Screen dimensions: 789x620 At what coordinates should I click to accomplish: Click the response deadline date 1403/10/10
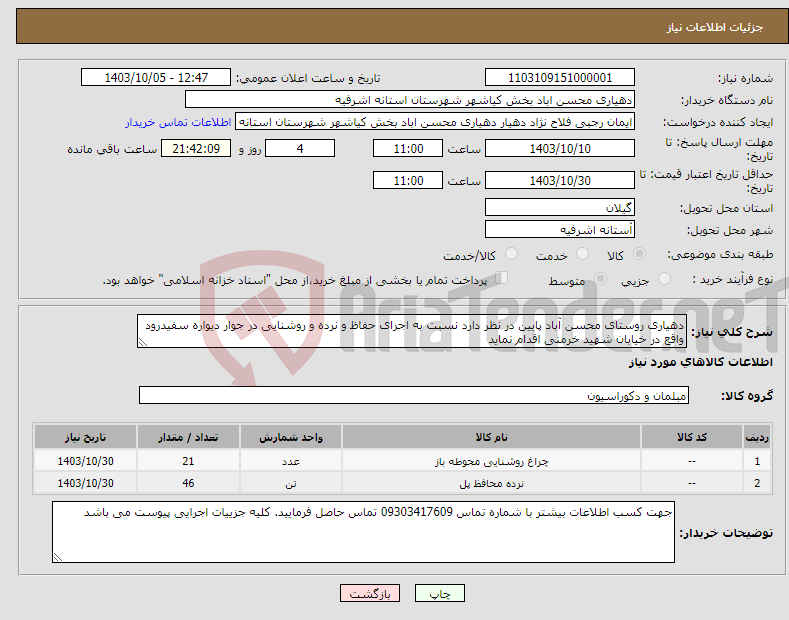[560, 148]
